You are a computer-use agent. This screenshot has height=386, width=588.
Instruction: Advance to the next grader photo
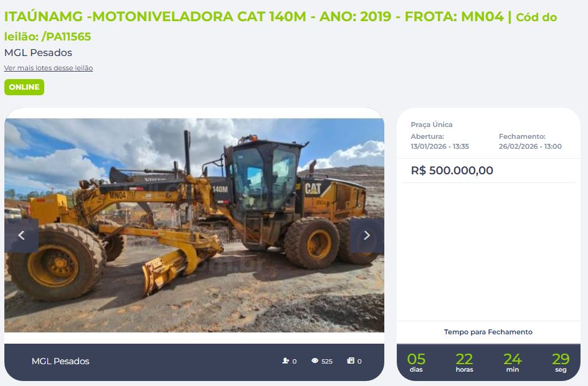coord(367,235)
